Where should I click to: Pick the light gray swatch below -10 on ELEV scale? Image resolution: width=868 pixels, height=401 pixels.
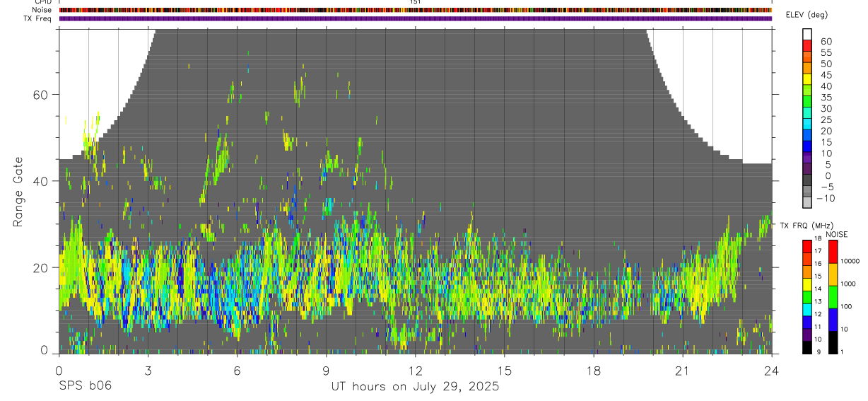pos(807,203)
